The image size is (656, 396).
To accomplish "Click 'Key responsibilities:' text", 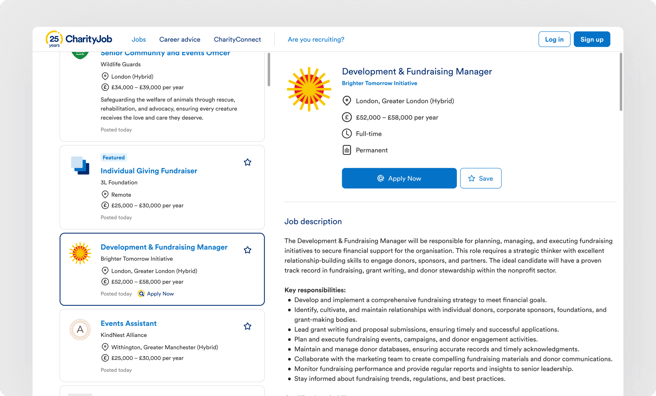I will tap(315, 290).
